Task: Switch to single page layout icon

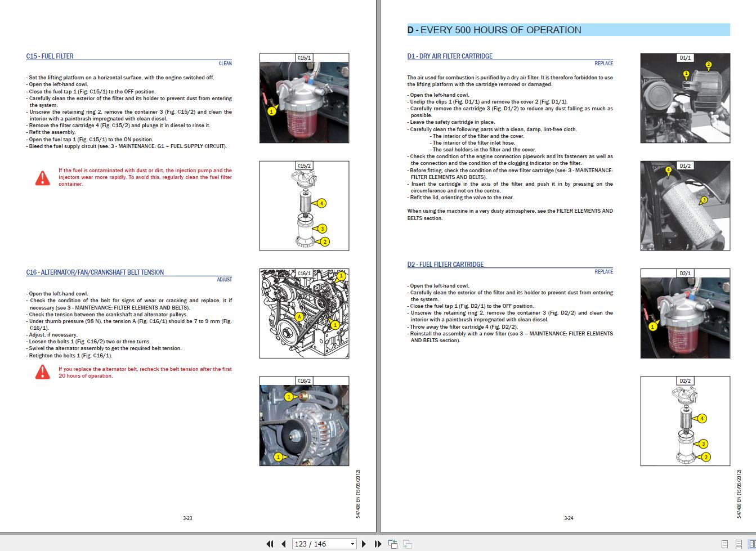Action: coord(724,544)
